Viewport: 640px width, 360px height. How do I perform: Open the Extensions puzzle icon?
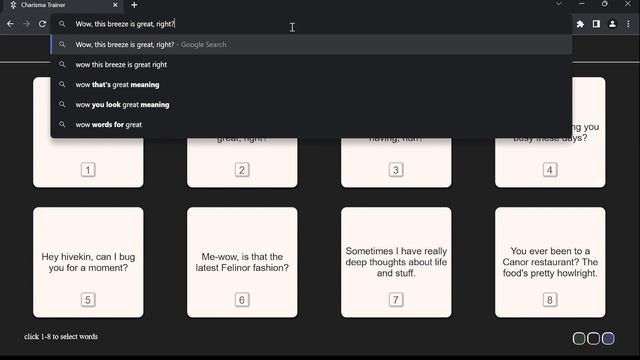[580, 24]
